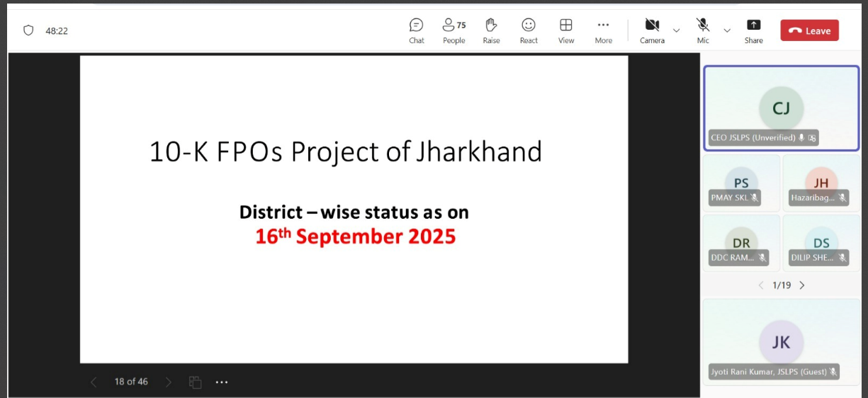Click muted mic icon on PMAY SKL tile
Screen dimensions: 868x398
point(755,198)
